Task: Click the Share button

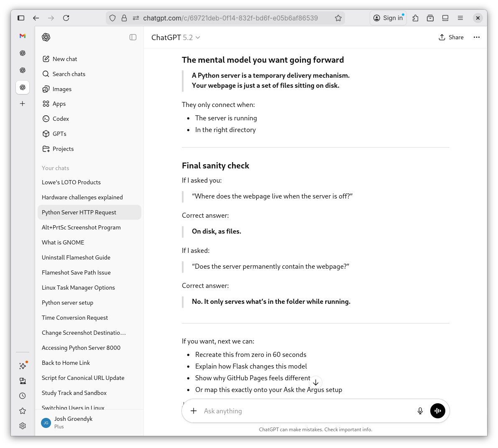Action: pos(451,37)
